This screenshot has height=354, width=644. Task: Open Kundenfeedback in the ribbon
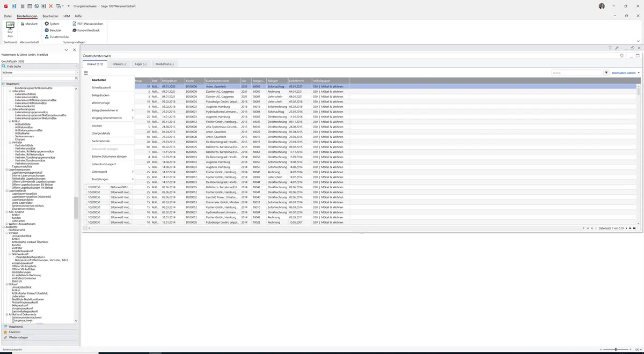click(86, 30)
